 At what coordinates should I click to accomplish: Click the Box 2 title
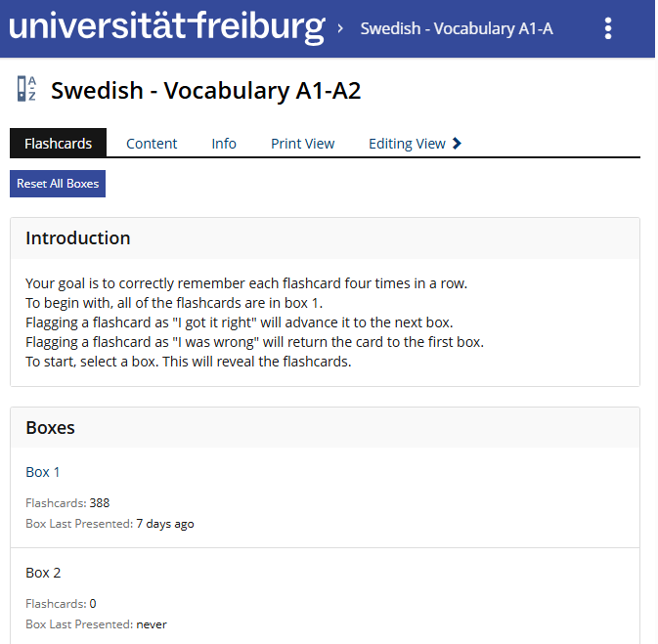click(43, 573)
